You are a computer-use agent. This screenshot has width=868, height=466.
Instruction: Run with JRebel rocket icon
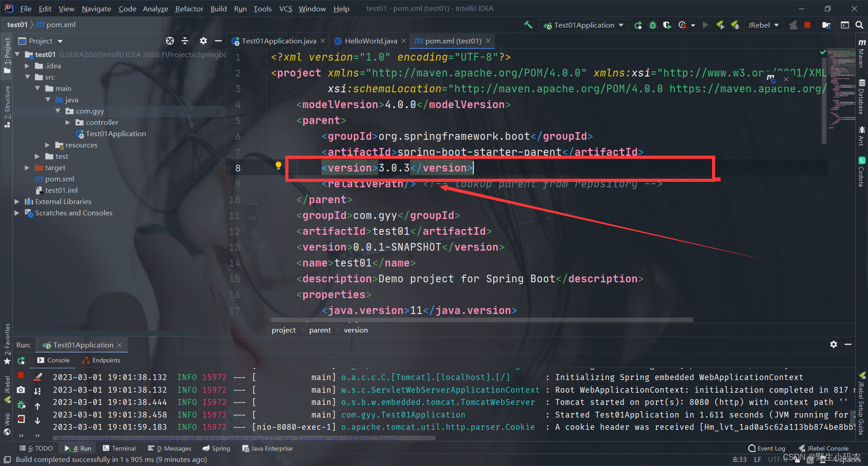pos(720,25)
